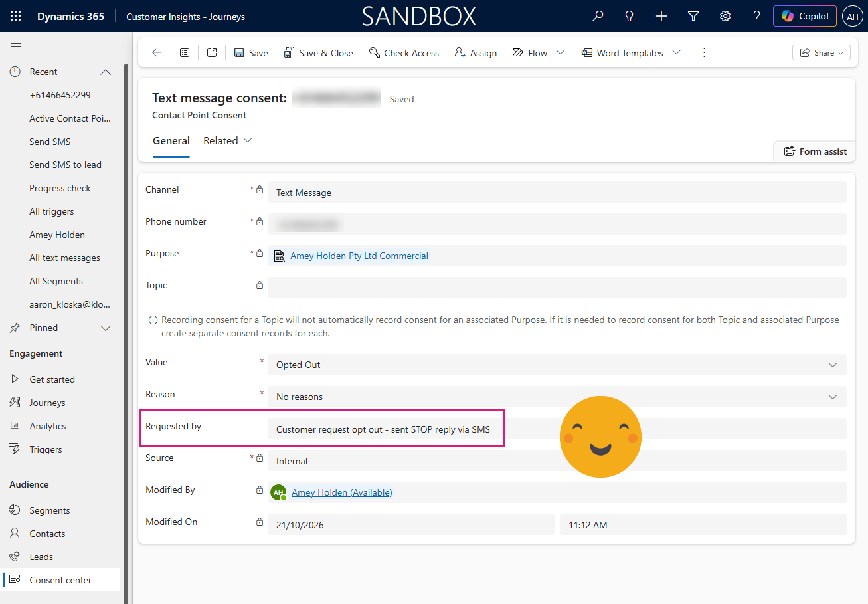Open the Dynamics 365 app launcher grid
This screenshot has width=868, height=604.
(16, 16)
